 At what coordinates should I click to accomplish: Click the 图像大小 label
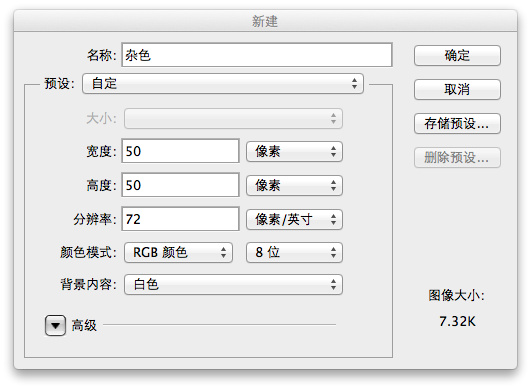pyautogui.click(x=456, y=295)
